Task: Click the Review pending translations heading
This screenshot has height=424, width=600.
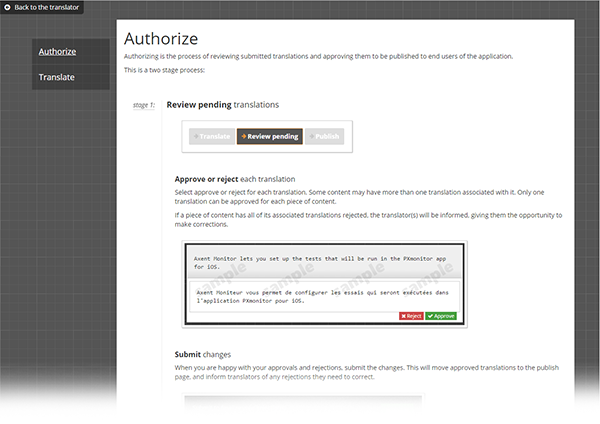Action: tap(223, 105)
